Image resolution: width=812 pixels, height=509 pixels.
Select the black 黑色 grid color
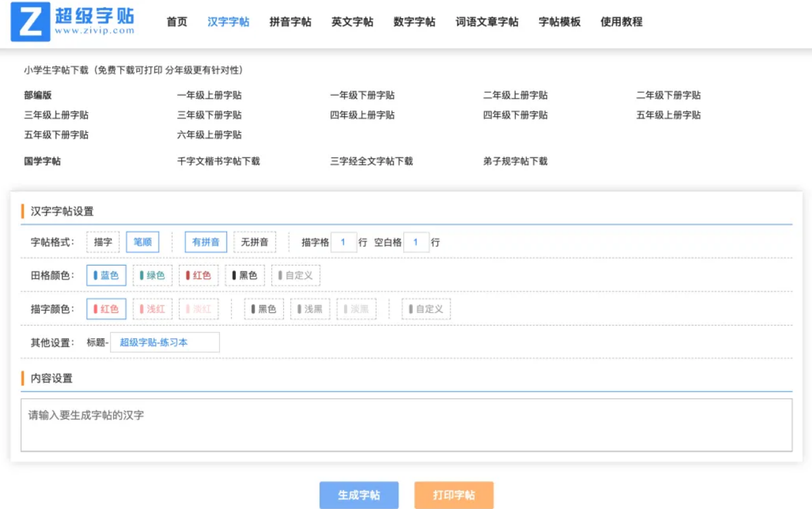pyautogui.click(x=245, y=275)
